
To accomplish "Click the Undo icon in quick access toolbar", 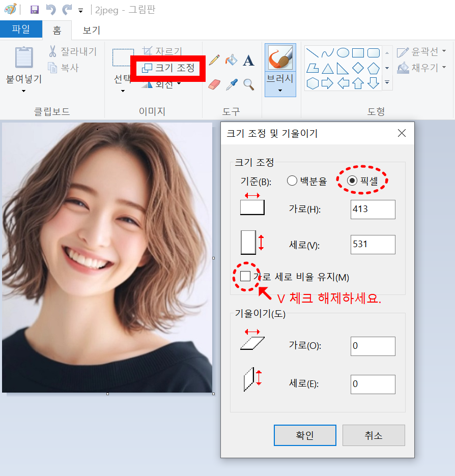I will [50, 9].
